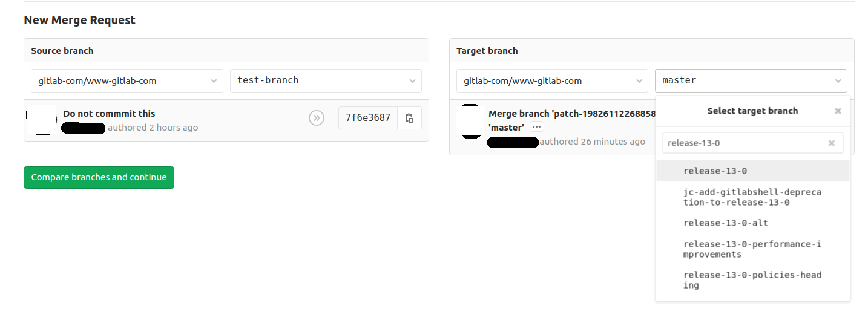Toggle the master target branch dropdown
The image size is (868, 326).
(751, 80)
